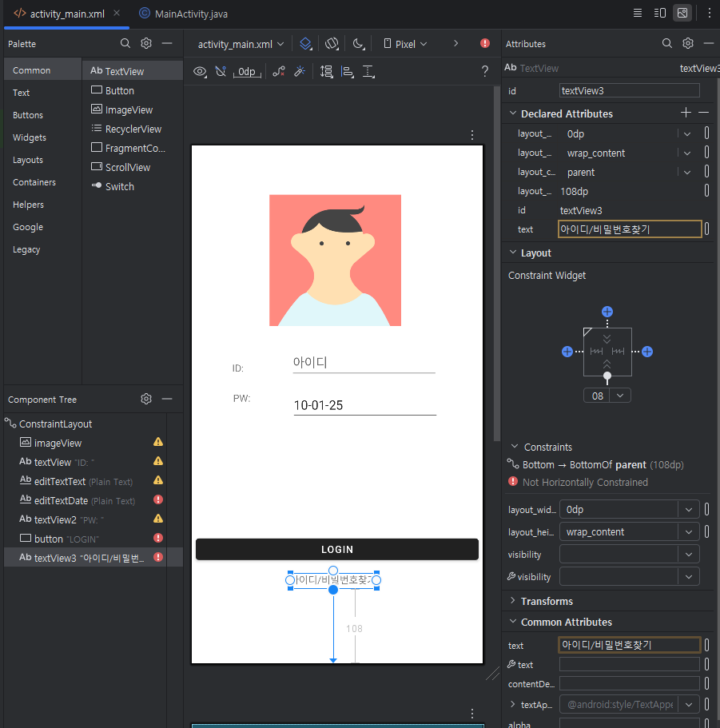This screenshot has height=728, width=720.
Task: Open the Guidelines options icon
Action: (368, 71)
